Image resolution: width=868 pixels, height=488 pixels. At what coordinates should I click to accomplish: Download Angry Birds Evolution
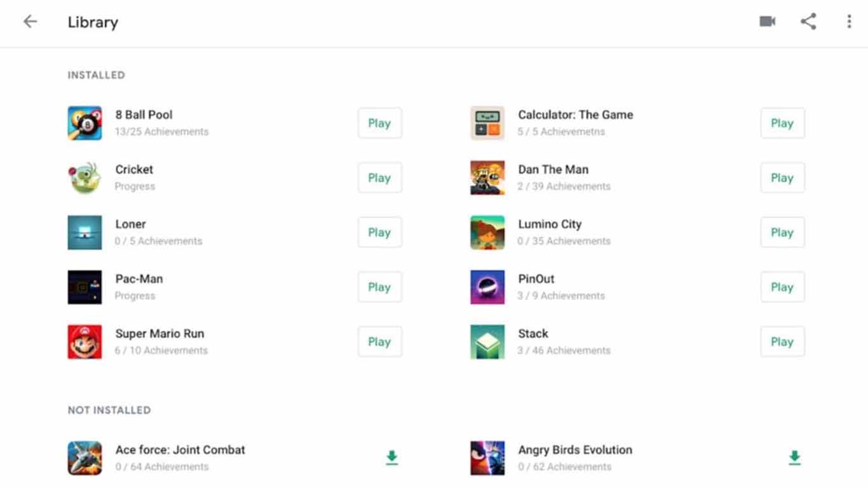click(794, 457)
